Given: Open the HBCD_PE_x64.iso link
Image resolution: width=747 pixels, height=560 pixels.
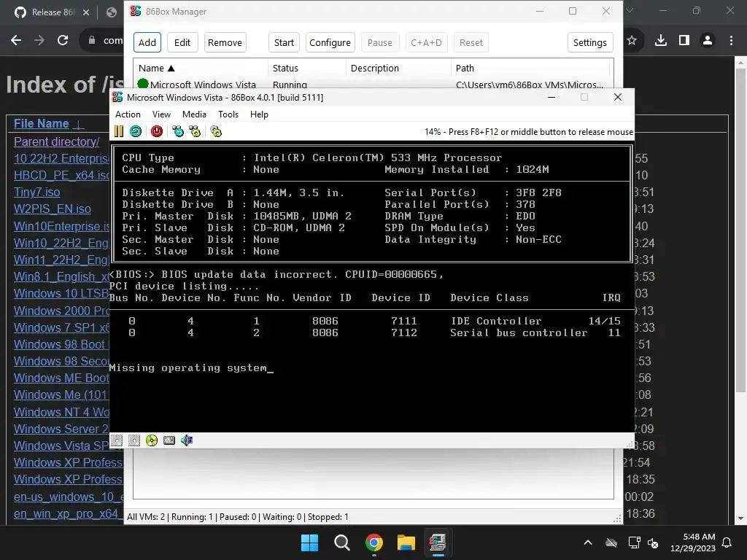Looking at the screenshot, I should pyautogui.click(x=61, y=175).
